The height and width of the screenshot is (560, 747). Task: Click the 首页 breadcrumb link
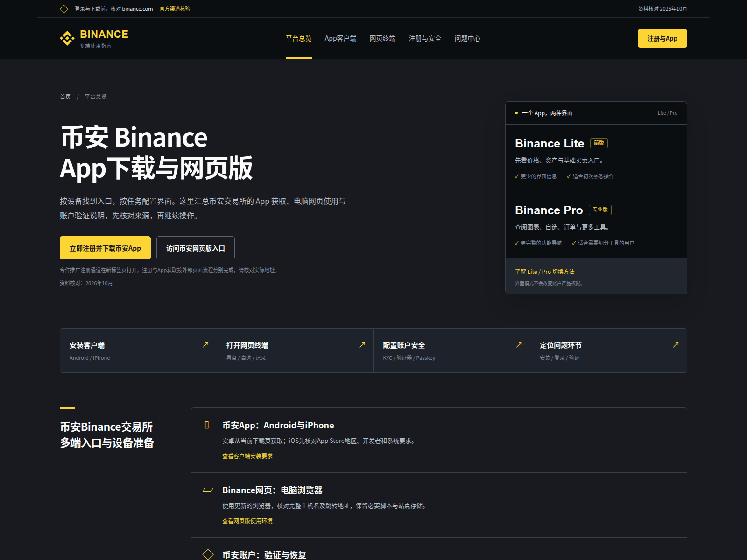[65, 97]
